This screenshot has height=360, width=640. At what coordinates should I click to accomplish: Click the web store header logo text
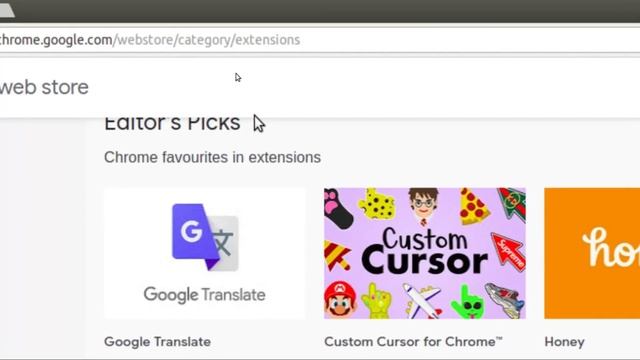coord(44,87)
